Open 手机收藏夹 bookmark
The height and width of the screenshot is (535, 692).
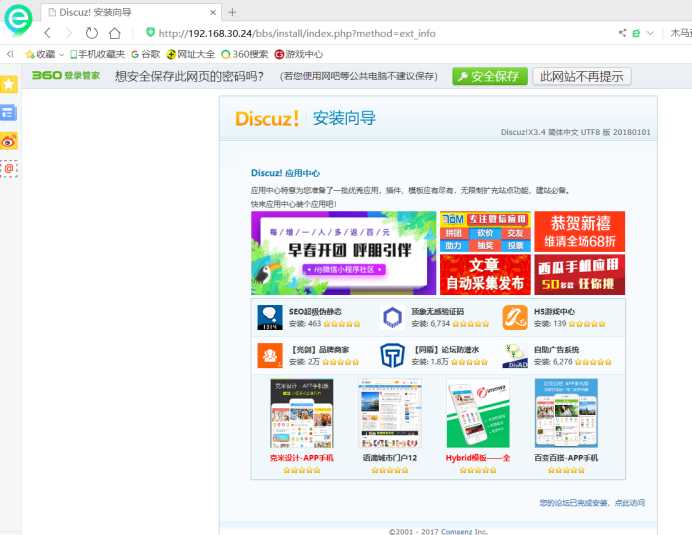pyautogui.click(x=98, y=54)
